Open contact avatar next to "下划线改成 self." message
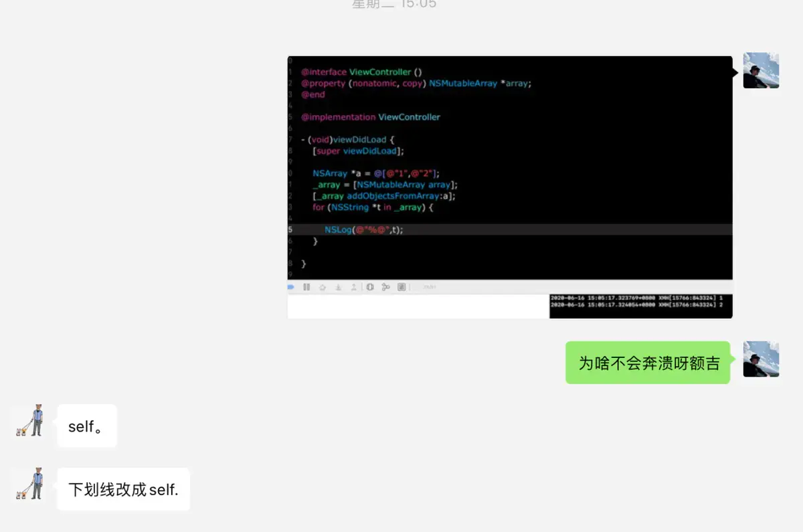The width and height of the screenshot is (803, 532). 29,484
